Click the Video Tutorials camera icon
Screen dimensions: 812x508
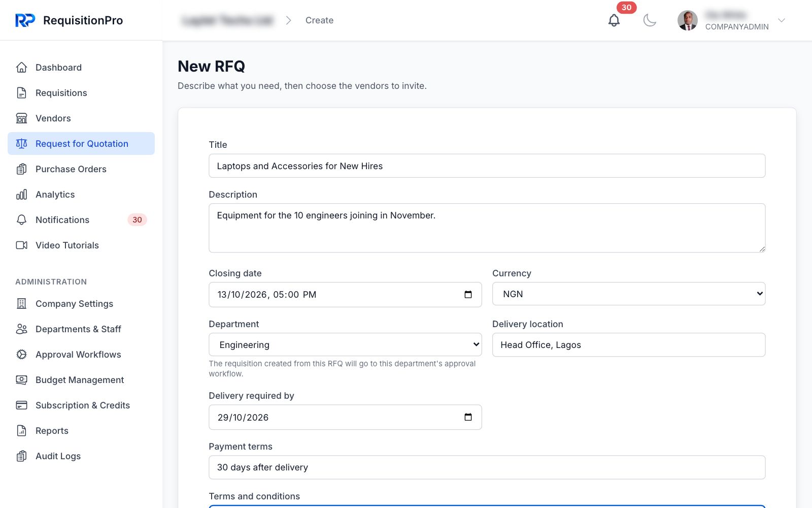click(21, 245)
